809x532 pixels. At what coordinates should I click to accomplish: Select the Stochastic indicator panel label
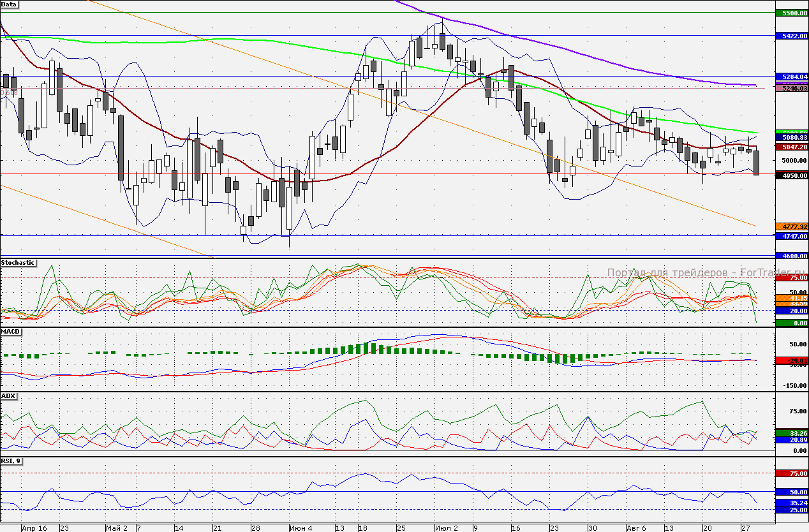[18, 263]
